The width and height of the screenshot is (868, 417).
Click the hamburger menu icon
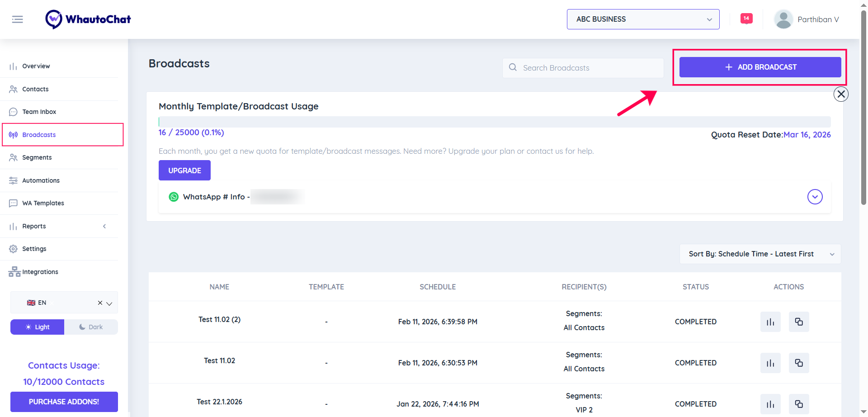click(17, 19)
